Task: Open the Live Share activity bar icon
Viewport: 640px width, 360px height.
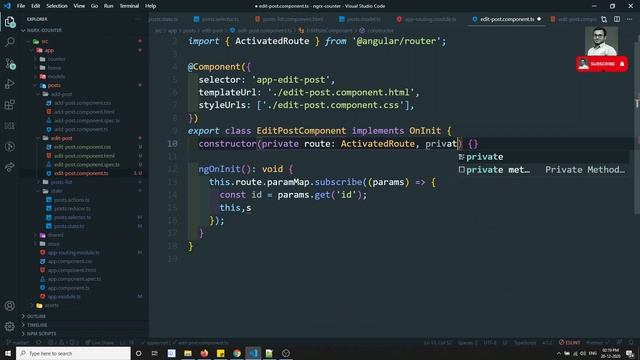Action: [10, 167]
